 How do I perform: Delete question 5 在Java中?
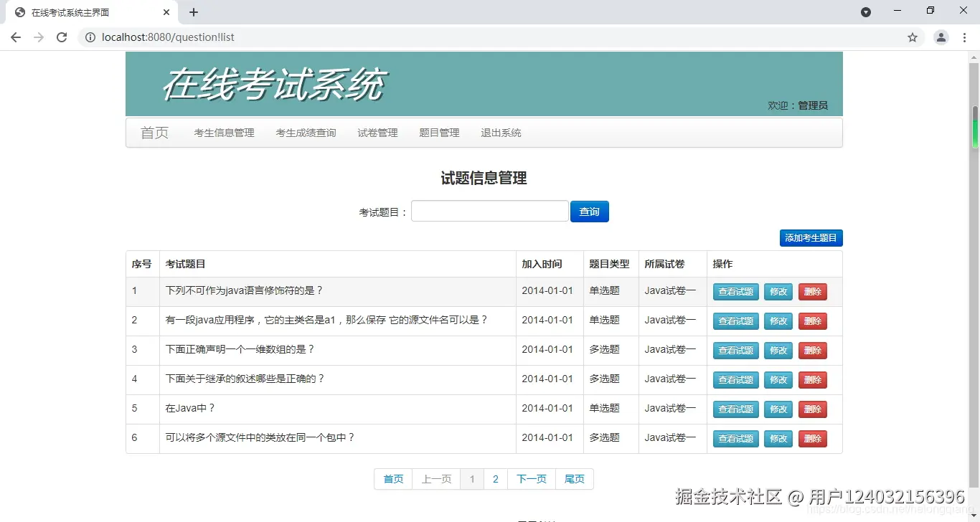coord(813,409)
